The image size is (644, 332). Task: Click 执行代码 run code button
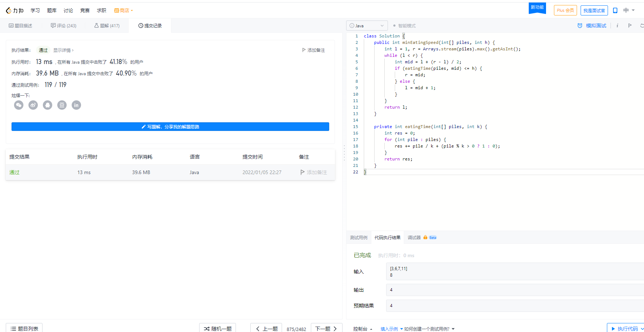click(625, 328)
